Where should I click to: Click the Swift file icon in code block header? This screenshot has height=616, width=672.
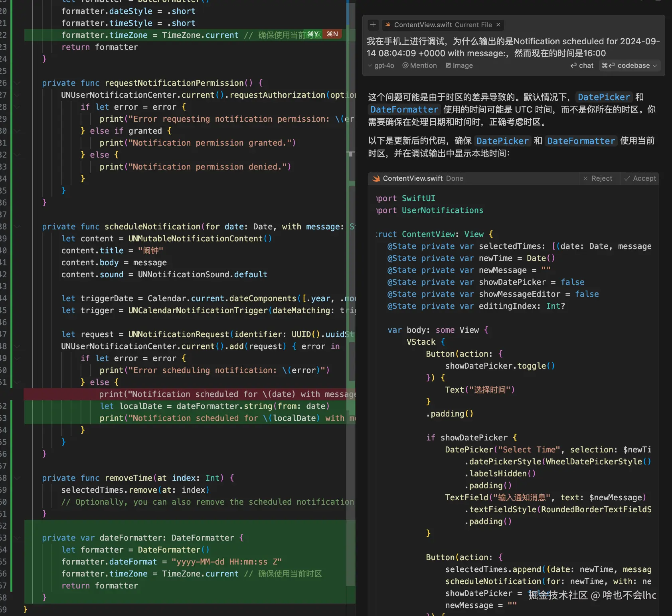(x=376, y=178)
